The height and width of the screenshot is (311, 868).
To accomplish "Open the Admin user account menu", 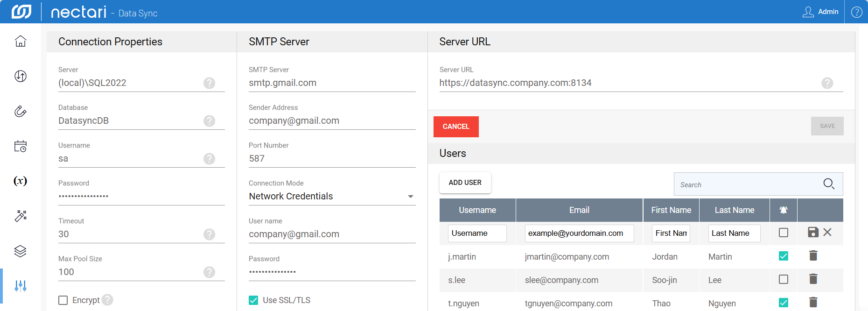I will (820, 12).
